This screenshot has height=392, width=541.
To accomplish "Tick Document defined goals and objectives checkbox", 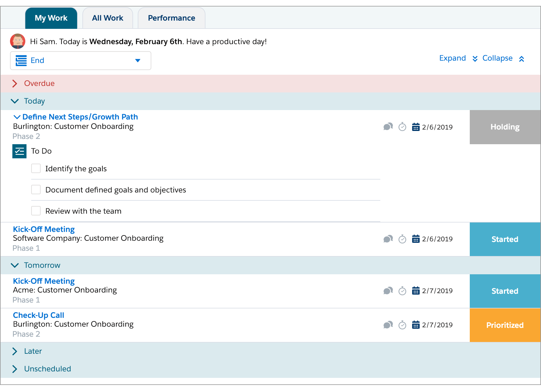I will pos(36,190).
